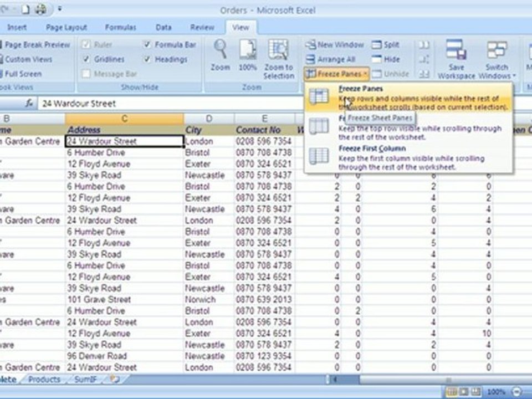The image size is (532, 399).
Task: Open the Page Layout ribbon tab
Action: [x=66, y=27]
